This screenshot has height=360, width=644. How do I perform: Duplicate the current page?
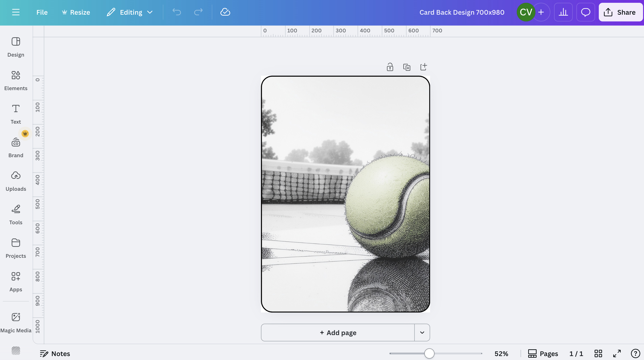(407, 67)
